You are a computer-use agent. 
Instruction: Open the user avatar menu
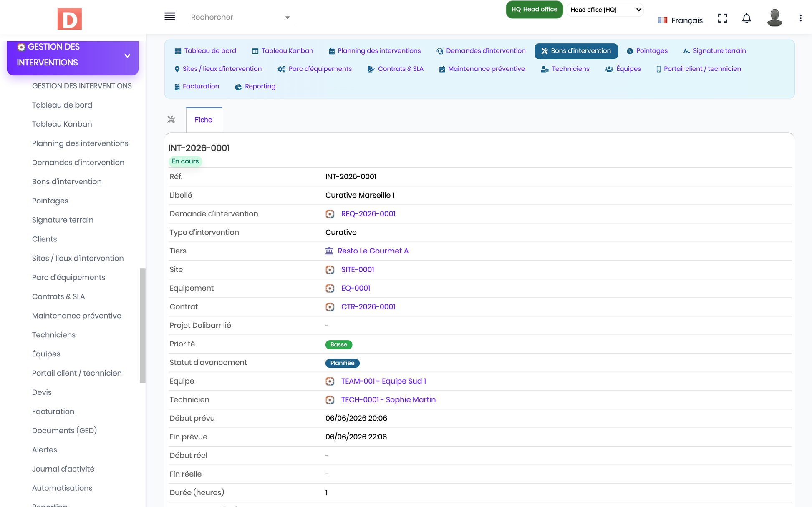774,18
